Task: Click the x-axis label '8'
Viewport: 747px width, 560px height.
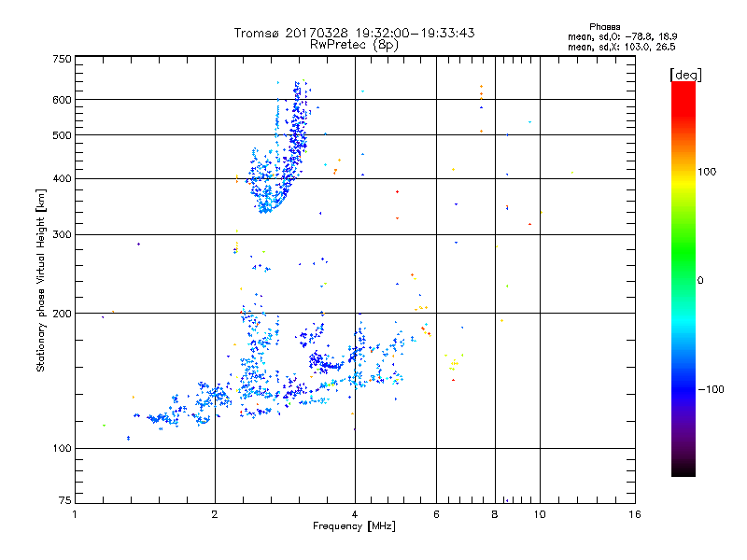Action: [x=495, y=514]
